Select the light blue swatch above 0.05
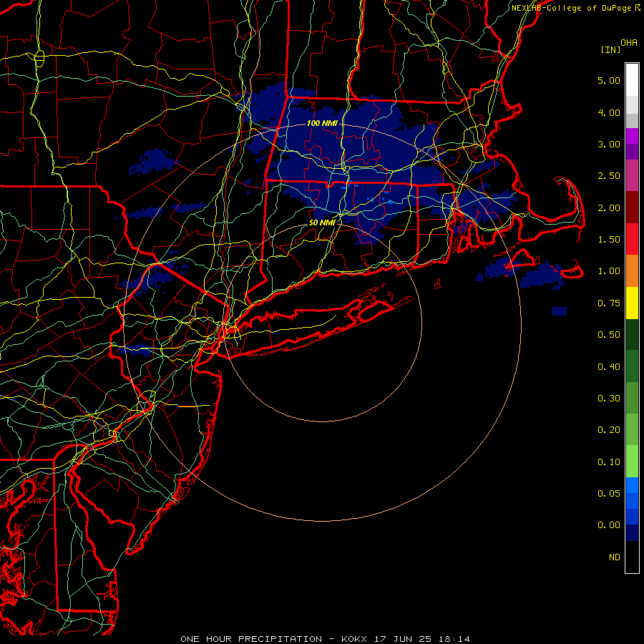644x644 pixels. 632,485
